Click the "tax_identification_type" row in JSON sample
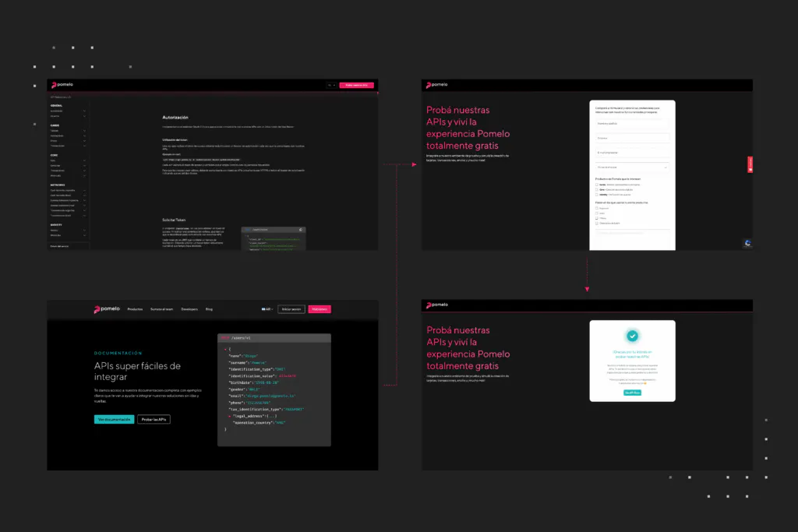Screen dimensions: 798x532 tap(267, 410)
